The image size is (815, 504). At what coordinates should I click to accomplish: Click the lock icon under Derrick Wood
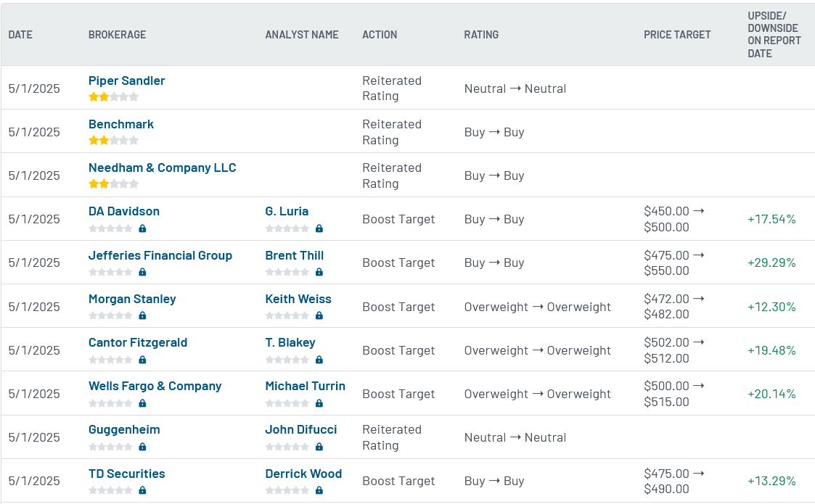click(x=319, y=490)
